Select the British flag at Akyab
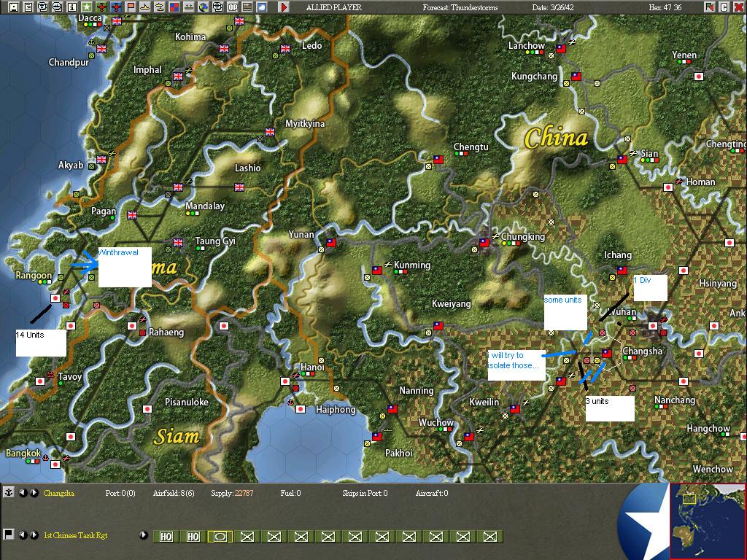This screenshot has height=560, width=747. pos(101,160)
